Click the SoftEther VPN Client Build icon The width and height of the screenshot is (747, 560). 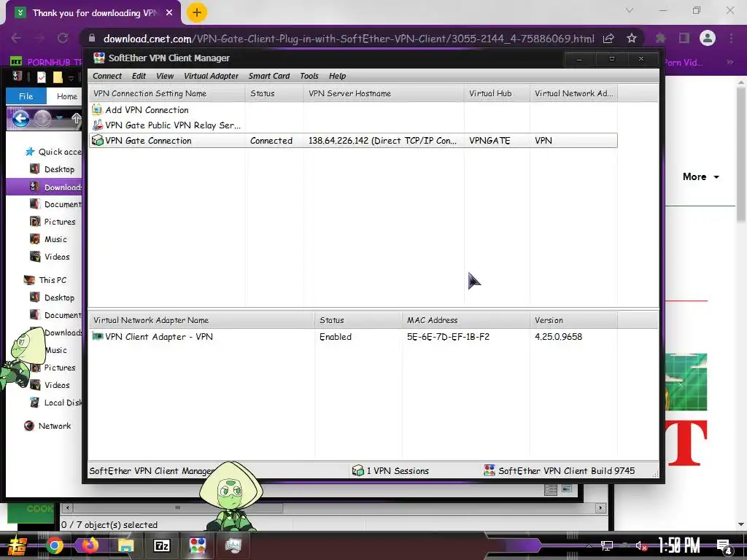(x=489, y=470)
